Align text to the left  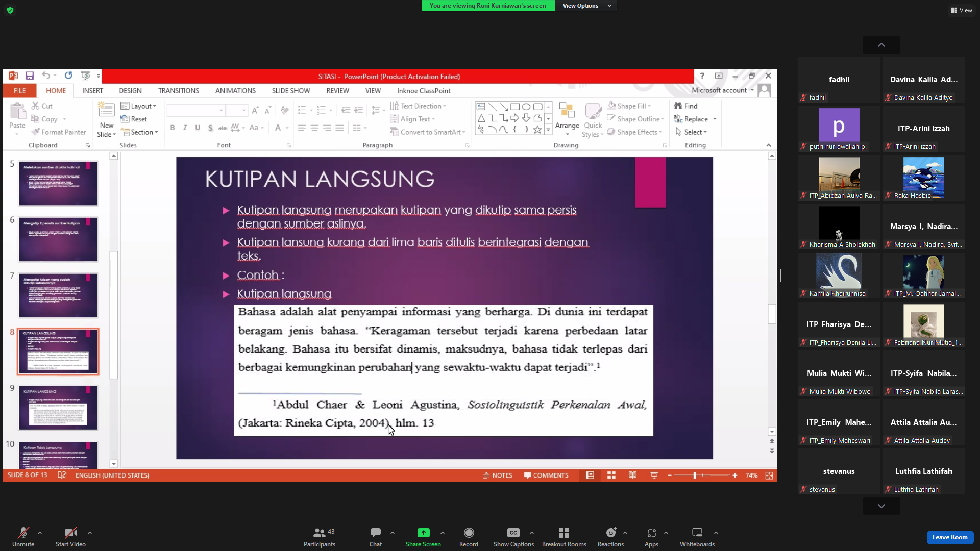tap(302, 128)
